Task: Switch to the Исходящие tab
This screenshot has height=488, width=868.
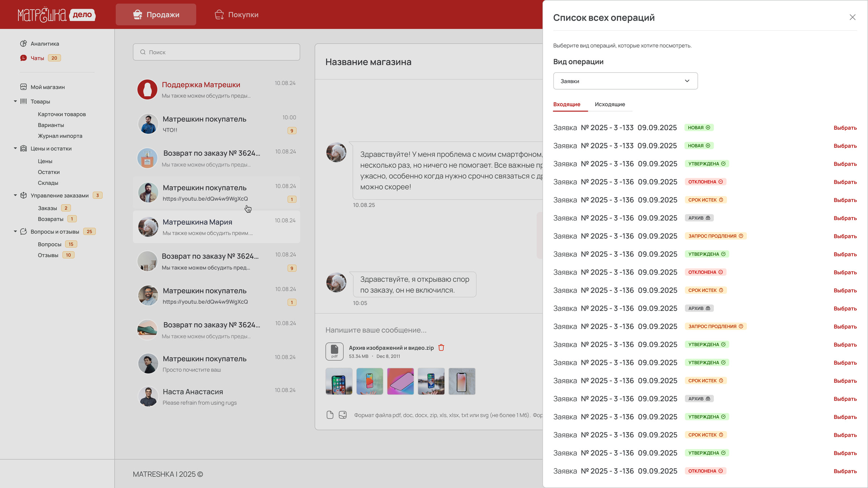Action: click(x=610, y=104)
